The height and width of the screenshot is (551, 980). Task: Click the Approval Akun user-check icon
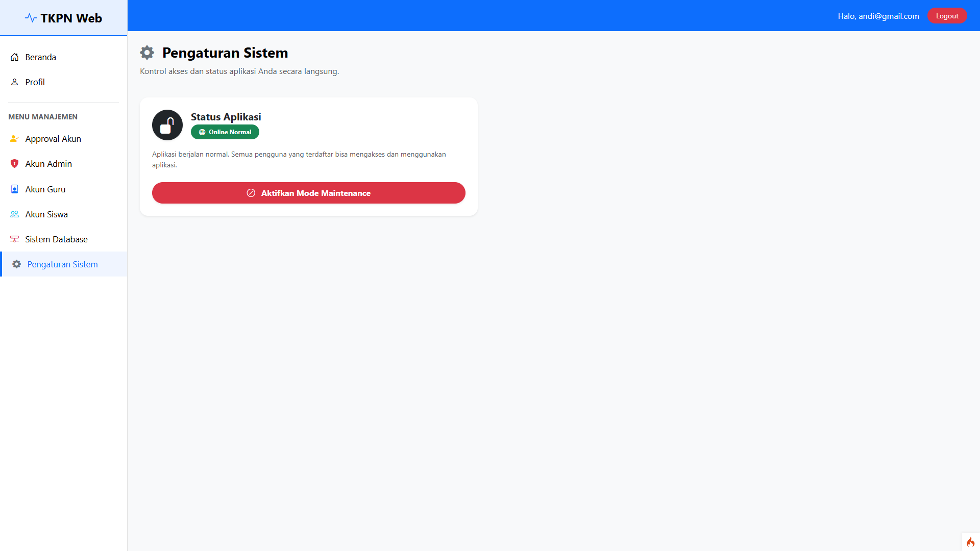[15, 139]
